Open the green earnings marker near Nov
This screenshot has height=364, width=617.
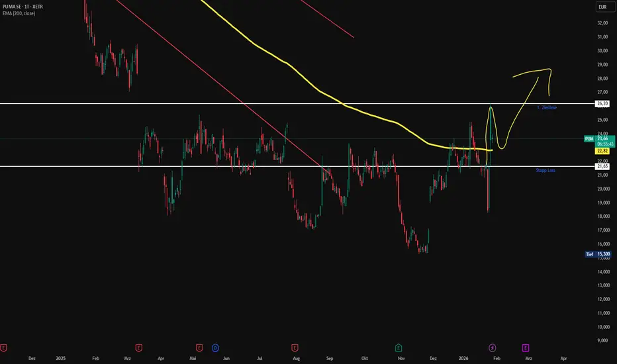pos(399,348)
